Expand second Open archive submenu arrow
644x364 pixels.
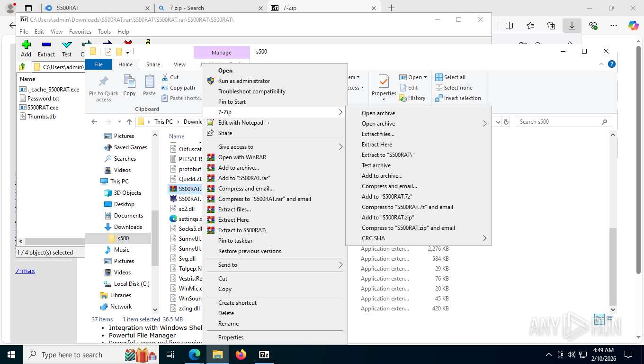[484, 124]
